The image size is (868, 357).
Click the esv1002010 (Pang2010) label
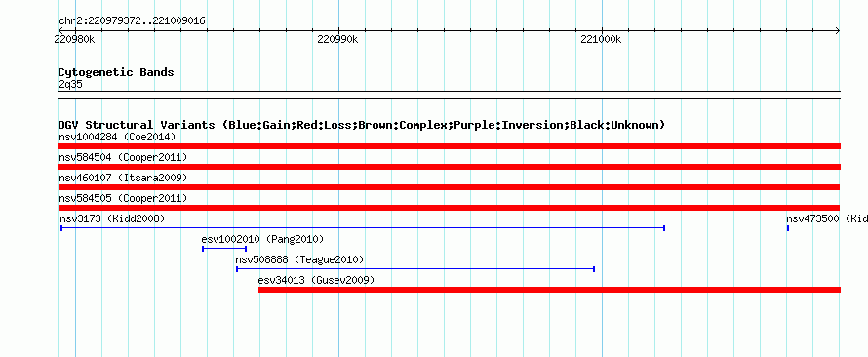coord(262,239)
